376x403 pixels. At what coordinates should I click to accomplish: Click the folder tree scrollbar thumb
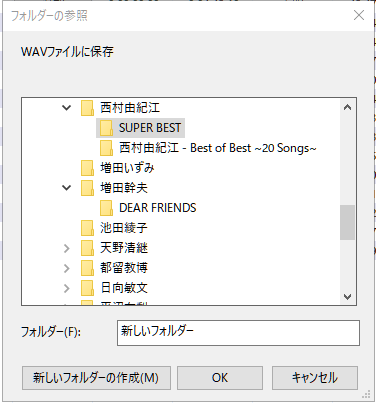pos(347,222)
